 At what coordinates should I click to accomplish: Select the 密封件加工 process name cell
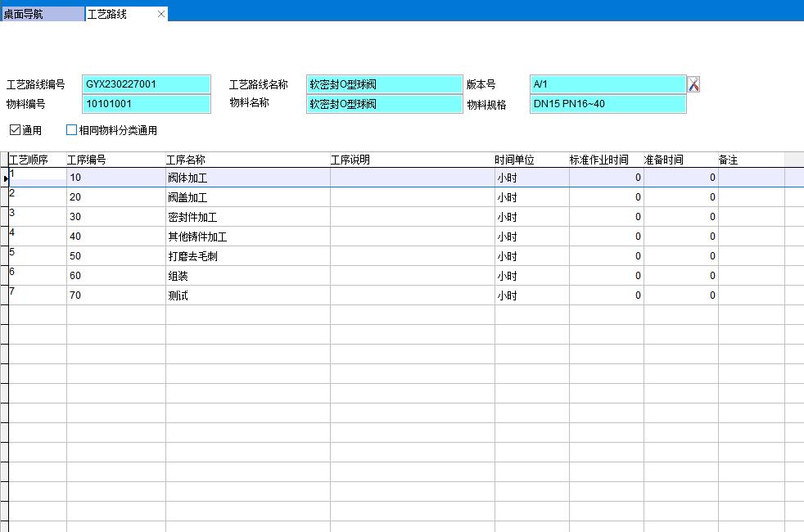(247, 217)
